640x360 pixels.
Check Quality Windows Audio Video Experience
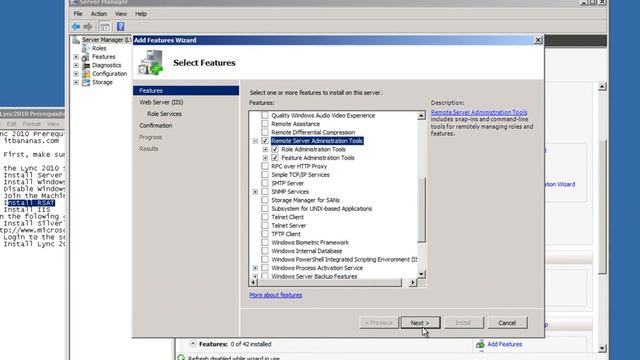[265, 116]
